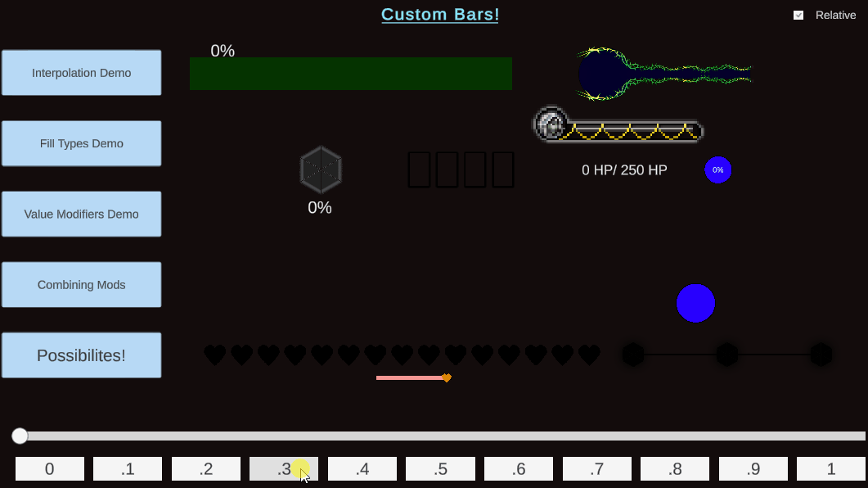
Task: Click the dark green progress bar
Action: pos(350,74)
